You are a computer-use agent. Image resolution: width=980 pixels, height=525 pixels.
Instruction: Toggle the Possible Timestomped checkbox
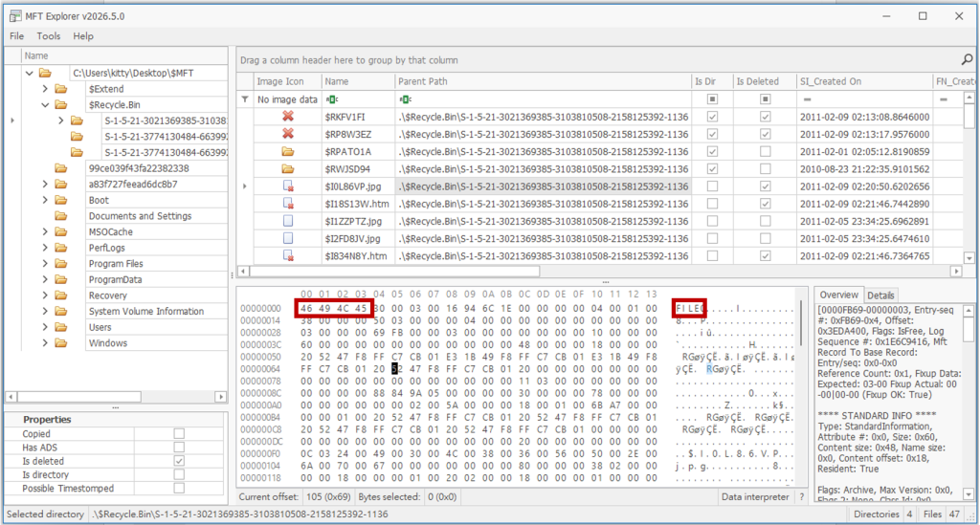pos(179,488)
